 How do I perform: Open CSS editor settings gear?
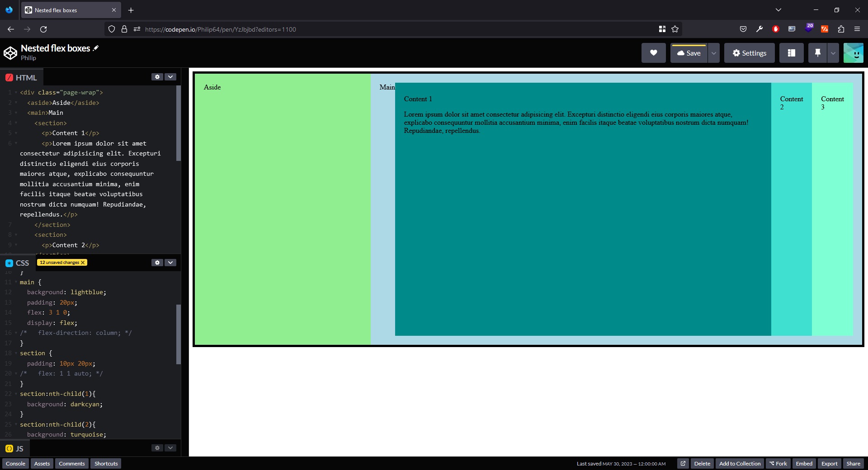(157, 263)
